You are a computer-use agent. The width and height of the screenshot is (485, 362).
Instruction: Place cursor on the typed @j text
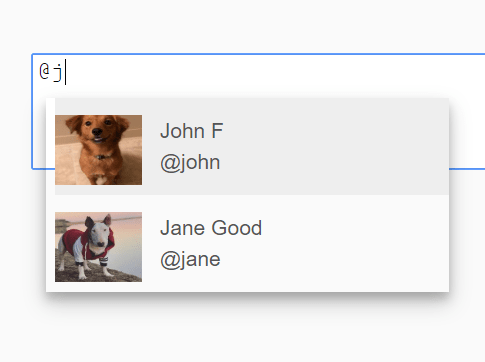pyautogui.click(x=51, y=71)
